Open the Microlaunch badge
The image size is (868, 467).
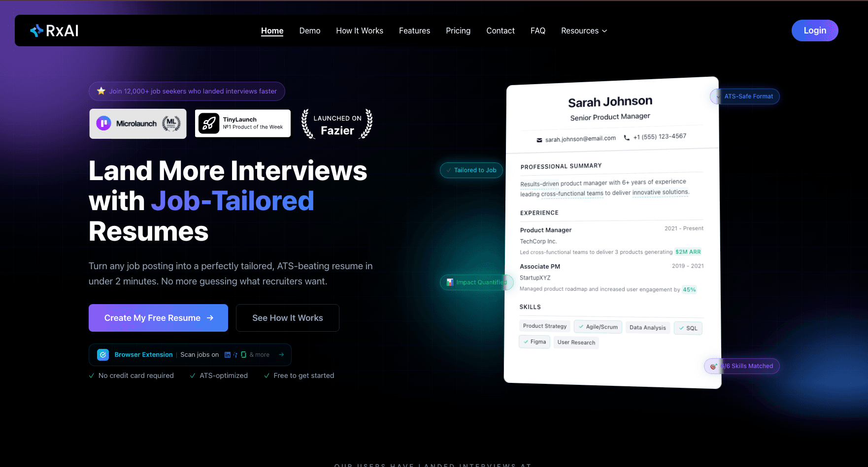pyautogui.click(x=138, y=124)
